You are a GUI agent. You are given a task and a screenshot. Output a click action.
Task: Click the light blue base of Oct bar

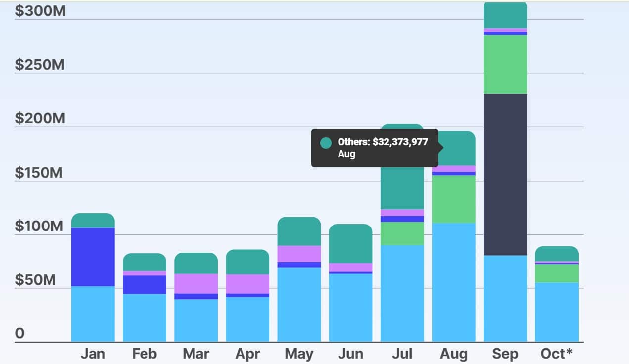(x=556, y=312)
